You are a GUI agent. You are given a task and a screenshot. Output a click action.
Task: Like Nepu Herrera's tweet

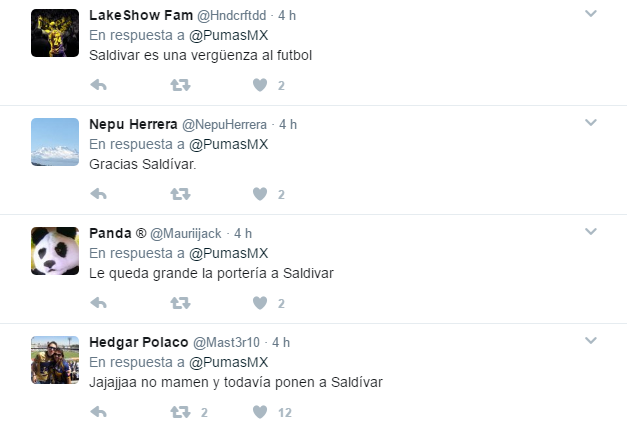pos(260,194)
